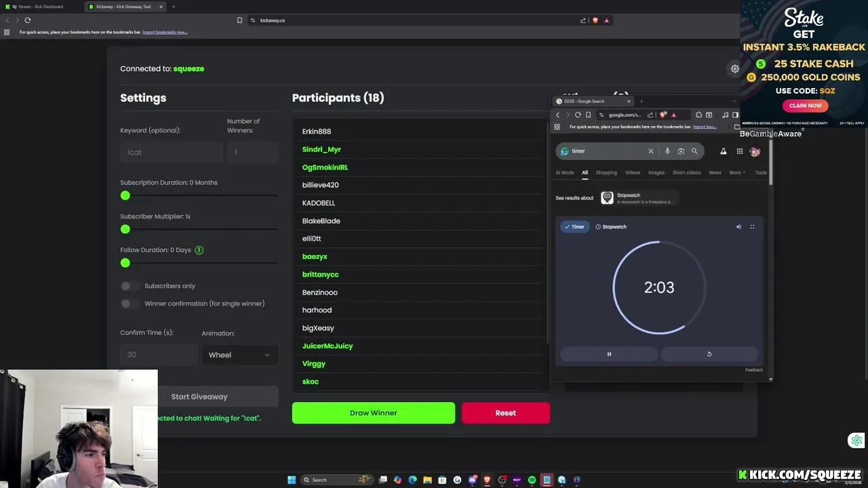Open Discord from the taskbar

tap(472, 480)
